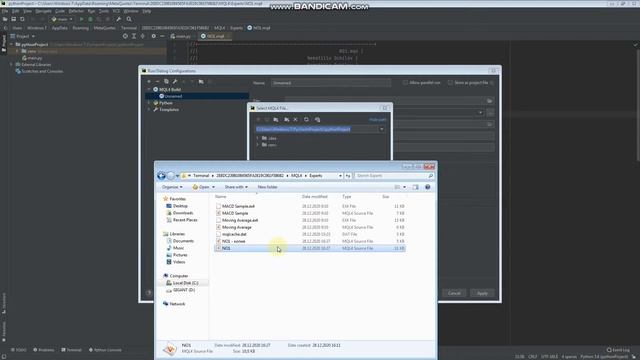Click the Help icon in the file browser toolbar

(x=427, y=187)
